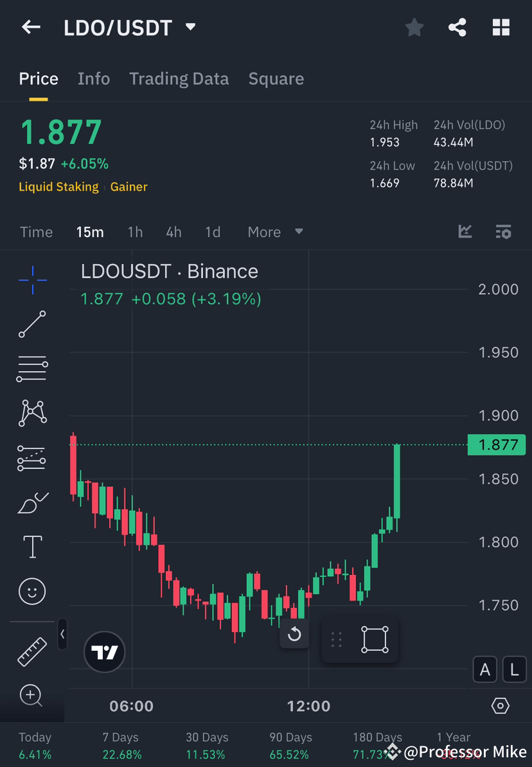The image size is (532, 767).
Task: Open the parallel lines annotation tool
Action: (x=32, y=457)
